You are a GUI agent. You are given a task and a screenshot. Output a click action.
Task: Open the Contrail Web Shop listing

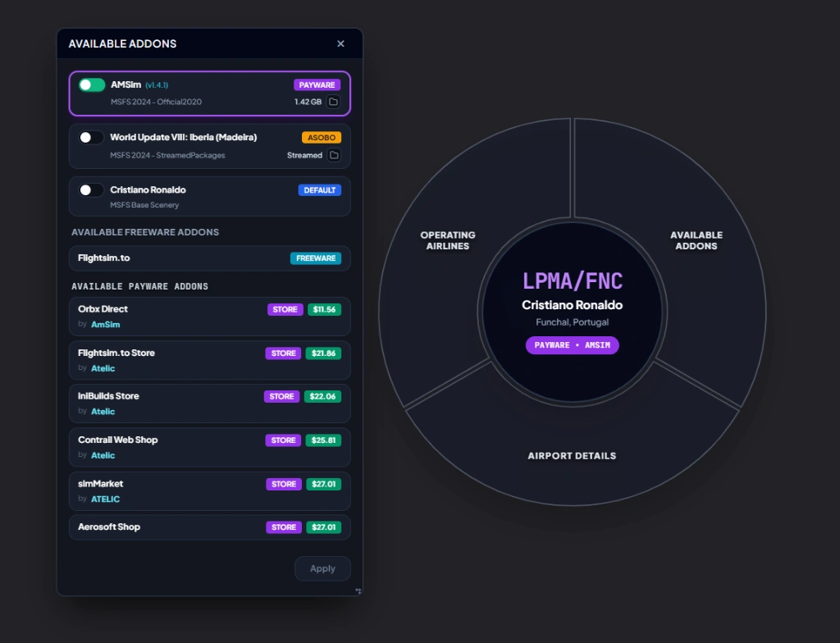point(210,448)
